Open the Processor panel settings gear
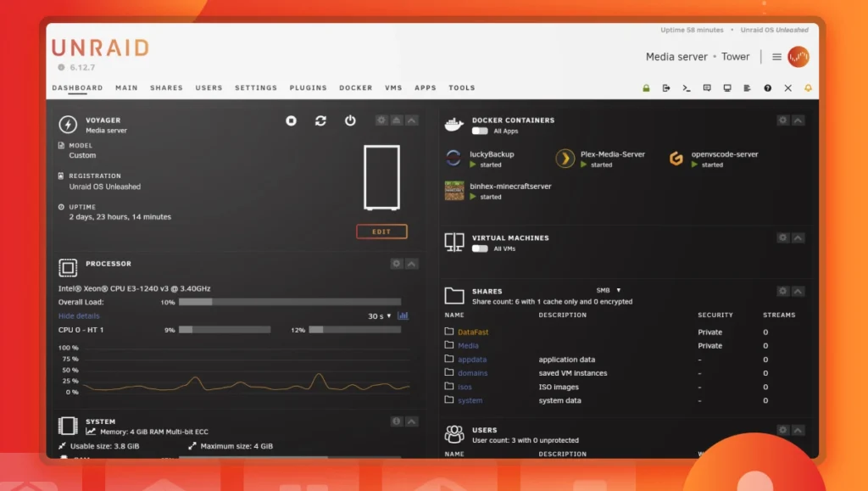The height and width of the screenshot is (491, 868). click(395, 263)
